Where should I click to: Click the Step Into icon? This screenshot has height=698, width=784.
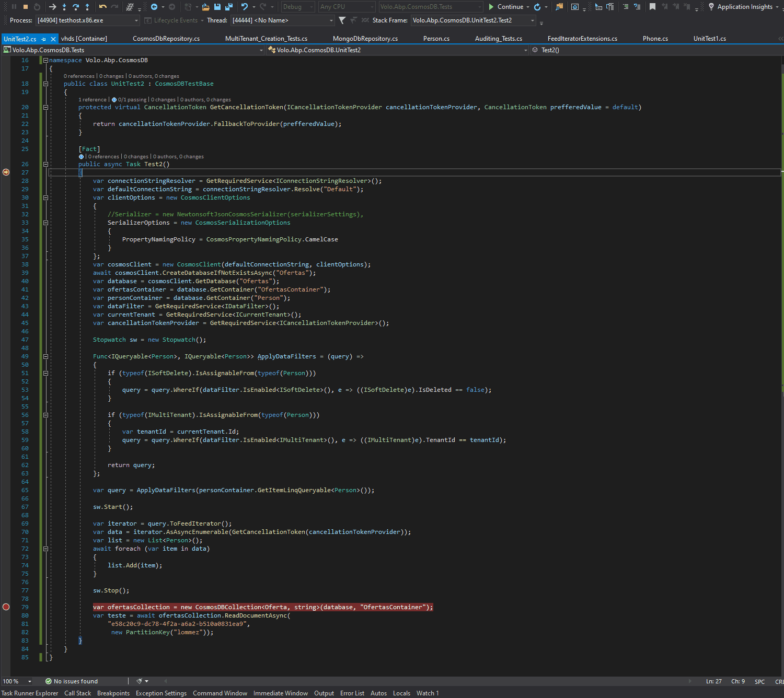point(64,7)
